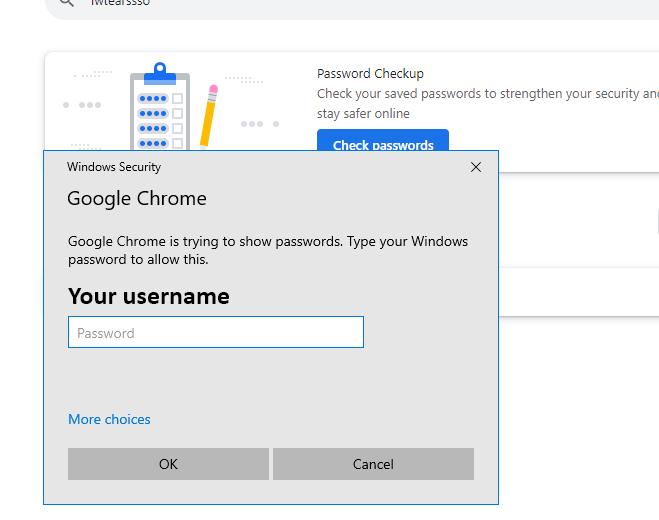Click the search magnifier icon in Chrome

tap(67, 3)
